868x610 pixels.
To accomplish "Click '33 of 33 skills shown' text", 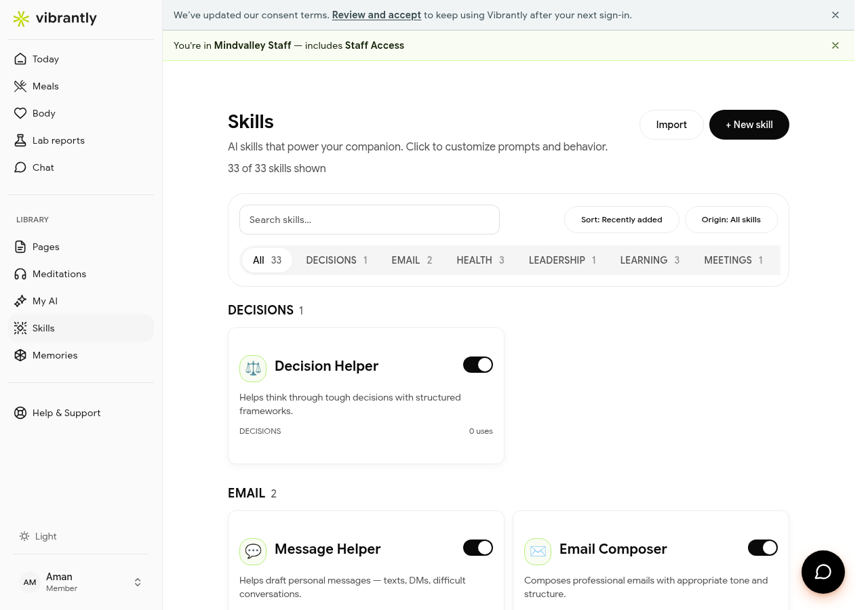I will click(x=277, y=168).
